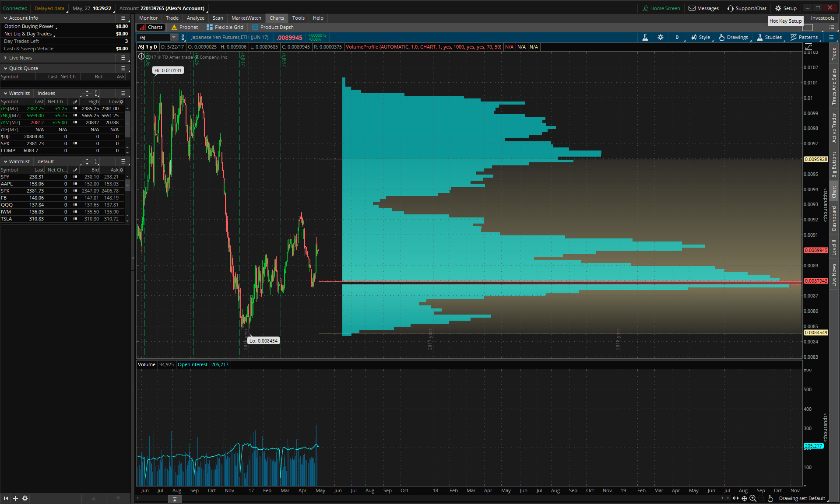Open the Dashboard side tab
This screenshot has width=840, height=504.
point(834,218)
